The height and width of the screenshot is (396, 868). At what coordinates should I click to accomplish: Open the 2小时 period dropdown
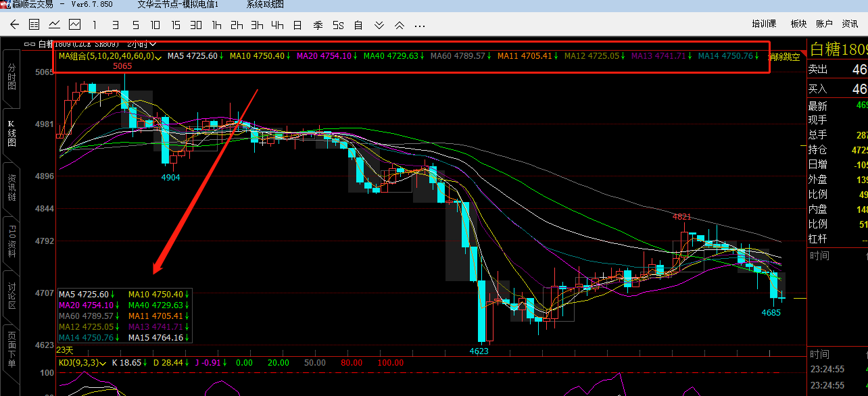click(x=152, y=44)
